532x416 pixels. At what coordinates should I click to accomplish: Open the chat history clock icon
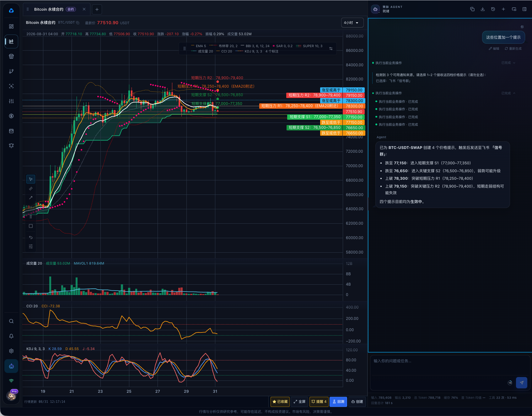pos(493,9)
